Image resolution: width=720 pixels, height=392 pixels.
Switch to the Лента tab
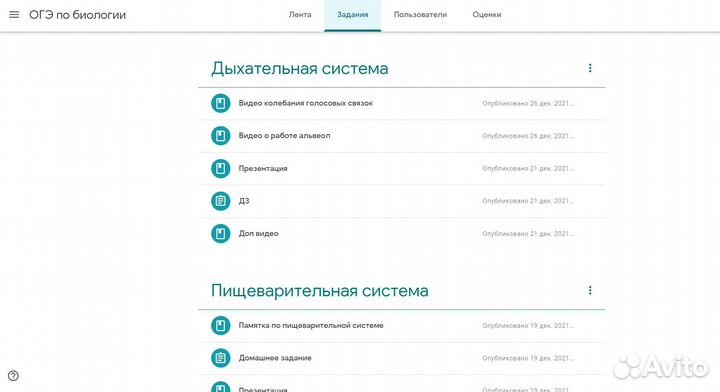pos(300,15)
